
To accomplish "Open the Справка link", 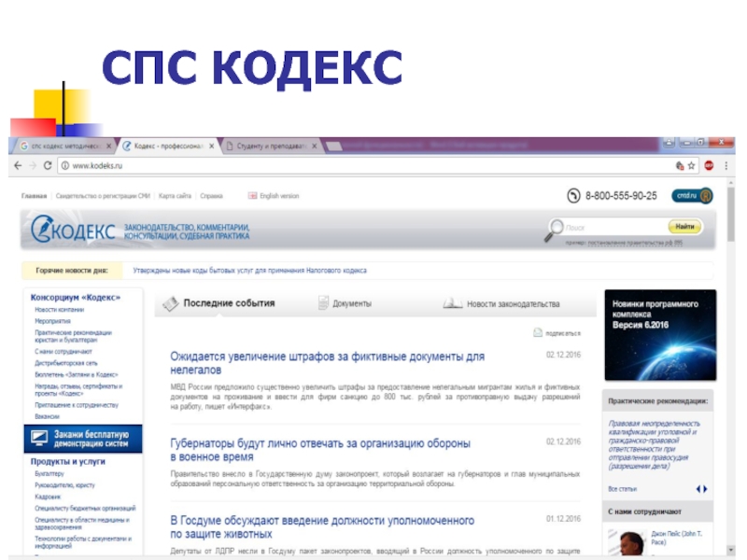I will pos(211,196).
